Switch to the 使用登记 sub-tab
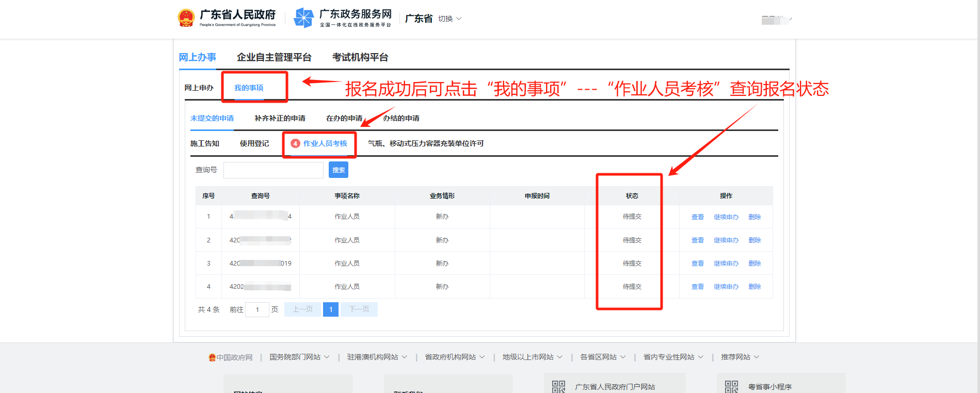The height and width of the screenshot is (393, 980). point(254,143)
